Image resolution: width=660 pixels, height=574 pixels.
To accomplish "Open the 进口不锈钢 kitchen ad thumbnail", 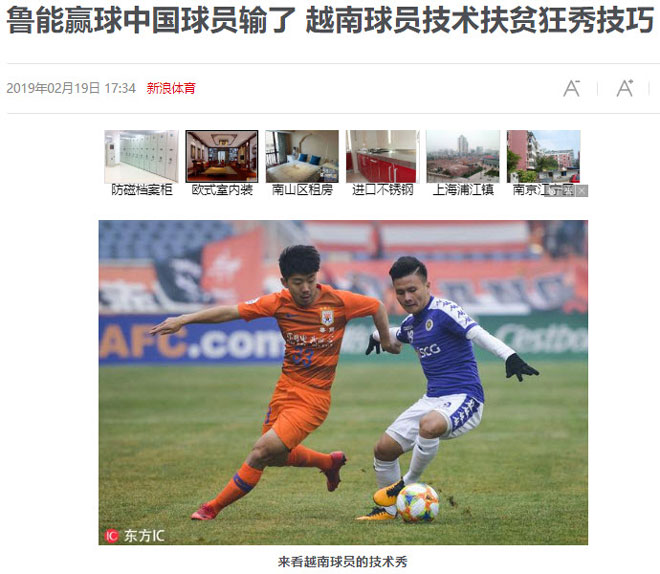I will (x=382, y=156).
